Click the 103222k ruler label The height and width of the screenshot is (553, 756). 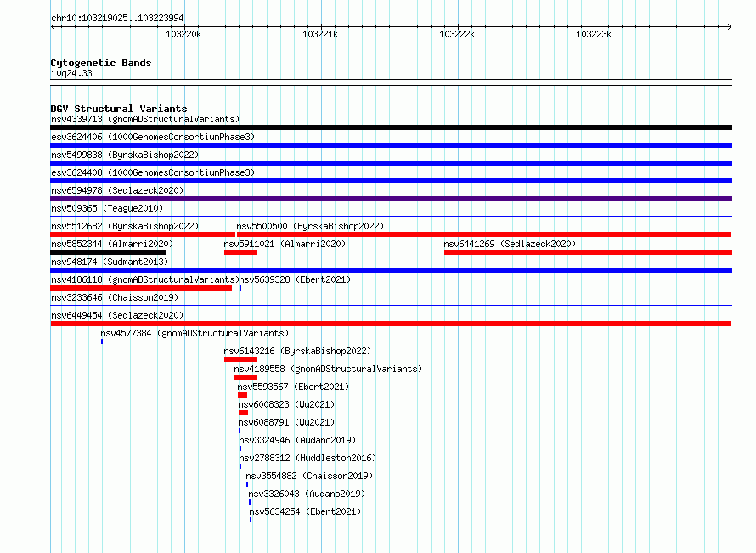coord(457,34)
